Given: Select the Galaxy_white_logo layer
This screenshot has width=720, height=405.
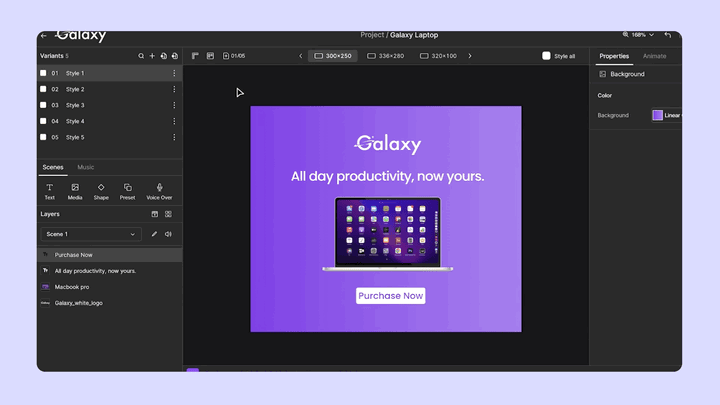Looking at the screenshot, I should [110, 303].
